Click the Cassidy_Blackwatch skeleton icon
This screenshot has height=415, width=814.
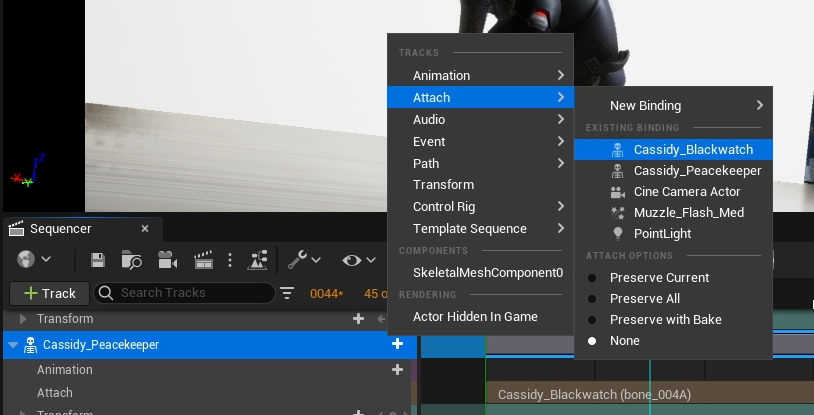point(617,150)
